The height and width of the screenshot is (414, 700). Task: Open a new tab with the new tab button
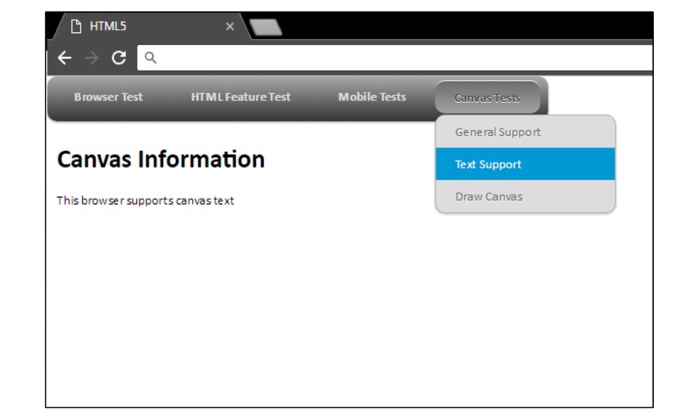click(266, 27)
